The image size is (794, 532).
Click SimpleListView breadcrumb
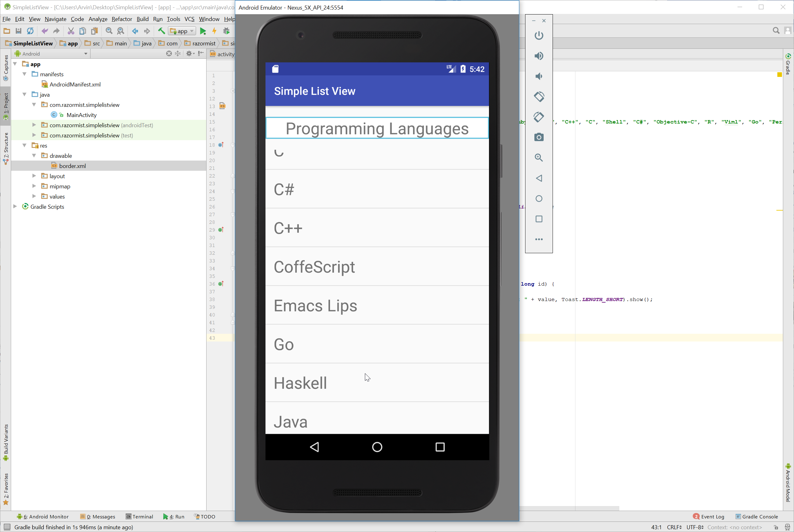[29, 43]
